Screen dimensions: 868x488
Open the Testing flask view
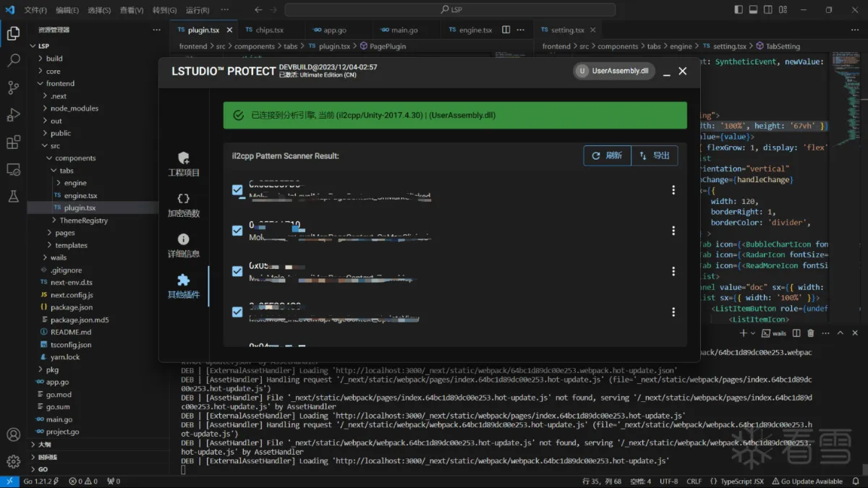point(13,196)
